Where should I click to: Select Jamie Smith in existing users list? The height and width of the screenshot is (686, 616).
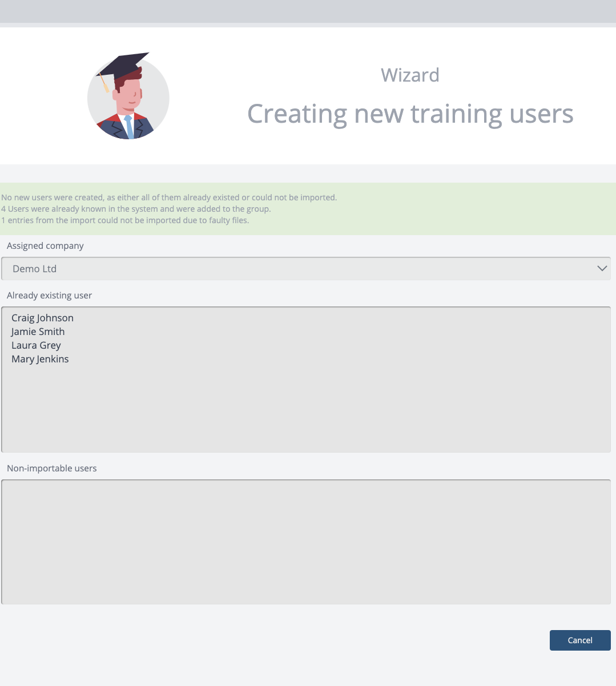click(x=38, y=332)
